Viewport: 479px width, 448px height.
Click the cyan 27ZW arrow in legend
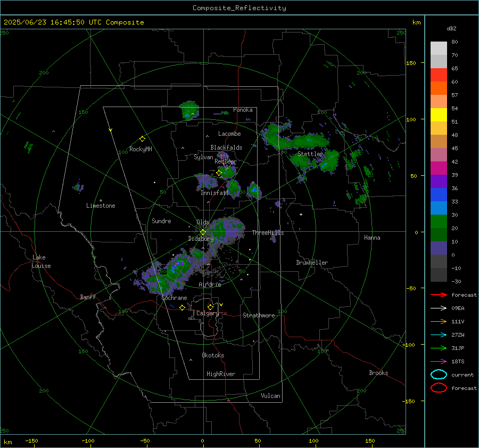(439, 335)
